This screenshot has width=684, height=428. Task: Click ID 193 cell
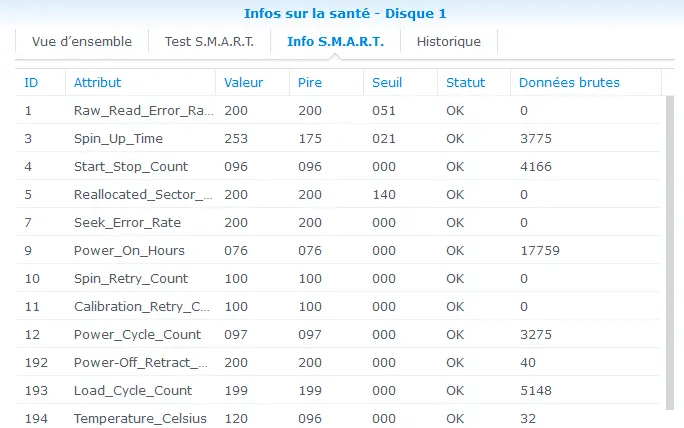36,390
